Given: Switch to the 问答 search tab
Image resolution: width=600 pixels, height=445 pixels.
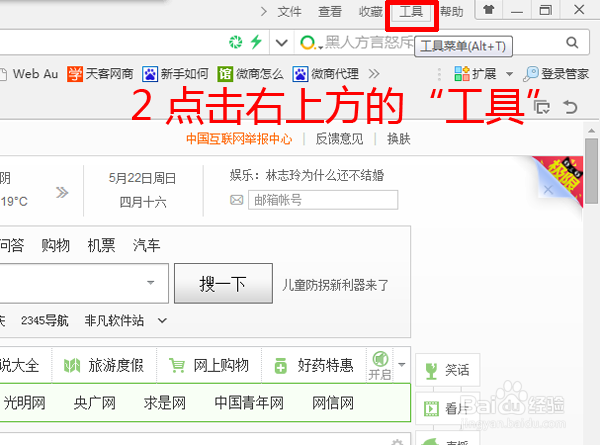Looking at the screenshot, I should click(x=11, y=245).
